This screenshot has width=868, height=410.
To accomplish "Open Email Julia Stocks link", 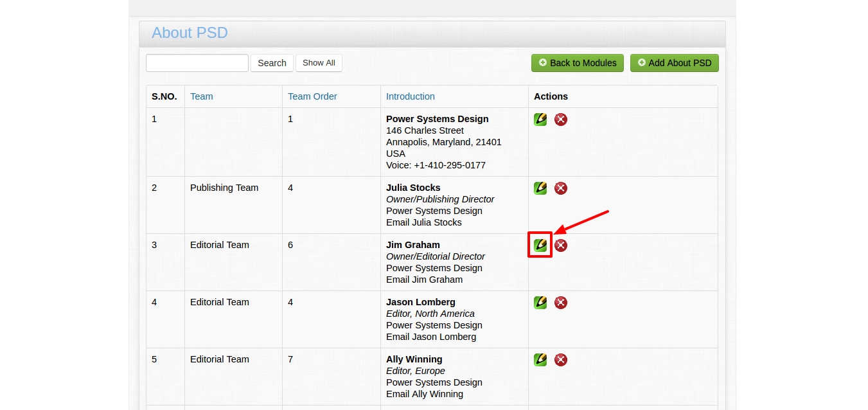I will click(x=424, y=222).
